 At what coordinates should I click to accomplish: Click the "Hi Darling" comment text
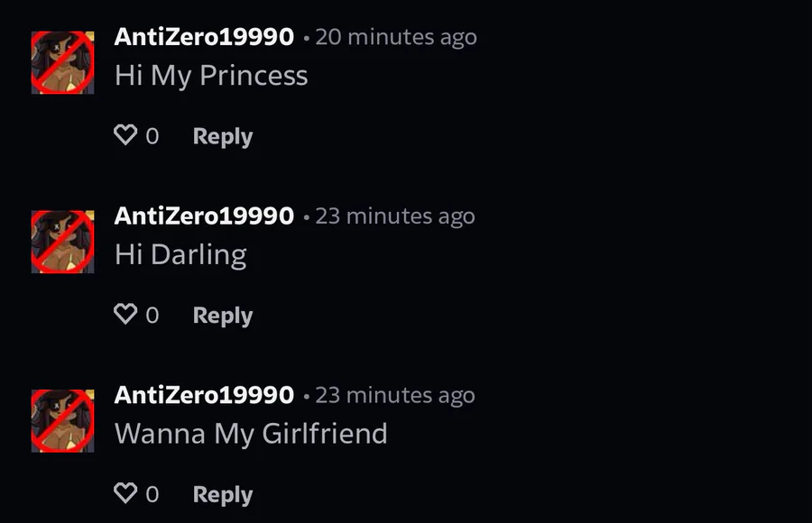(x=180, y=255)
